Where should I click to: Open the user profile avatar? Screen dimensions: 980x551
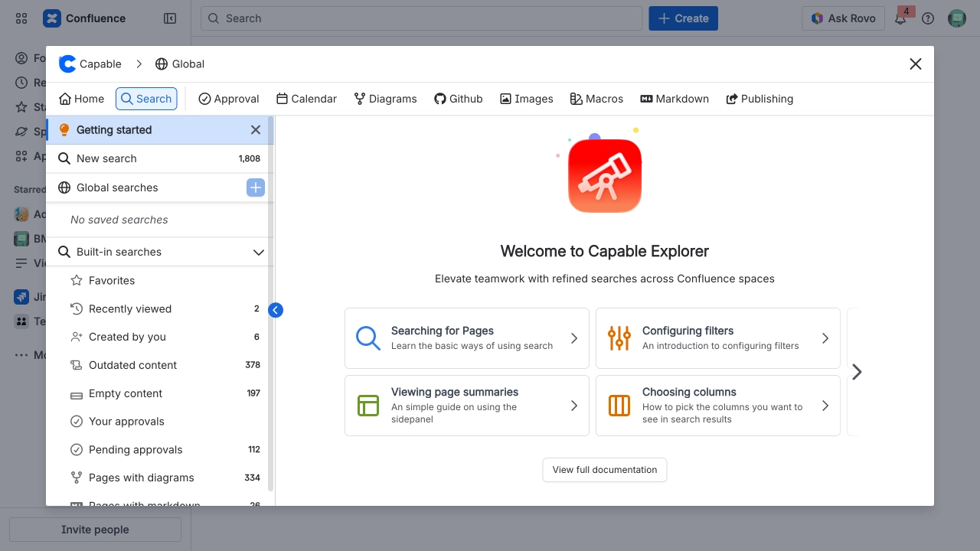(x=957, y=18)
